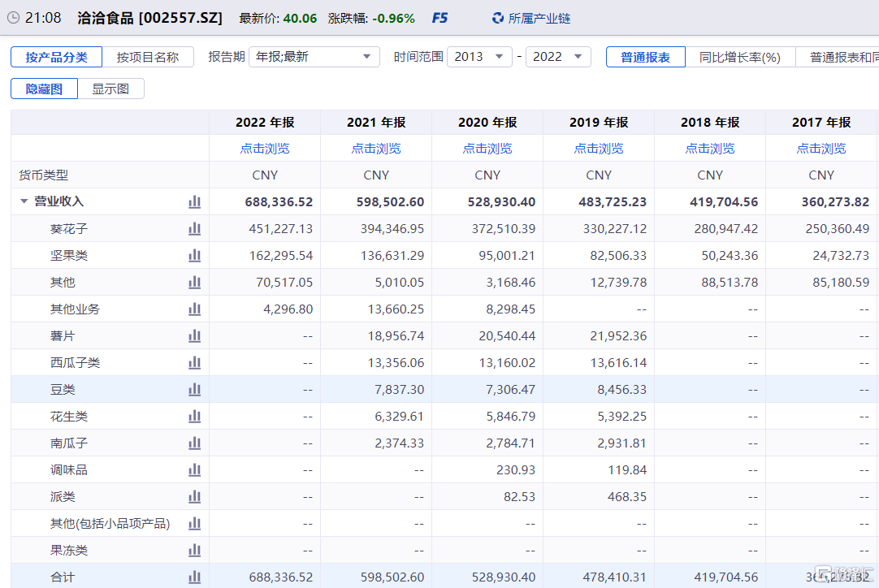The image size is (879, 588).
Task: Select the 调味品 value 230.93
Action: [x=516, y=469]
